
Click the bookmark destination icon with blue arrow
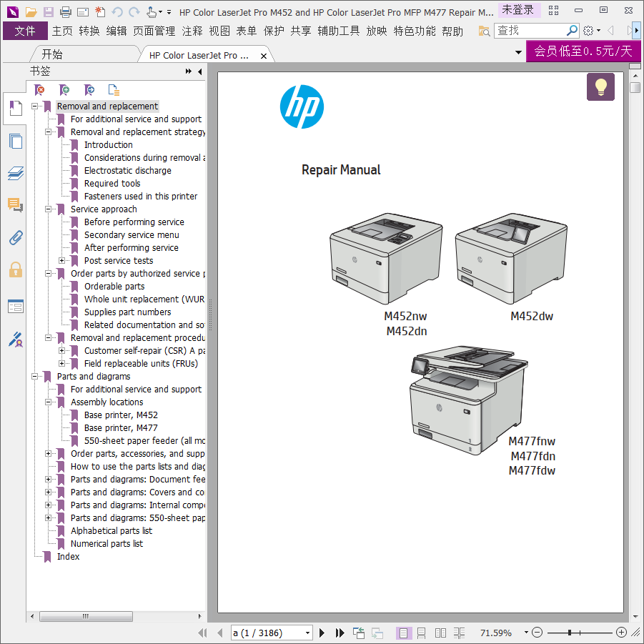click(x=89, y=90)
